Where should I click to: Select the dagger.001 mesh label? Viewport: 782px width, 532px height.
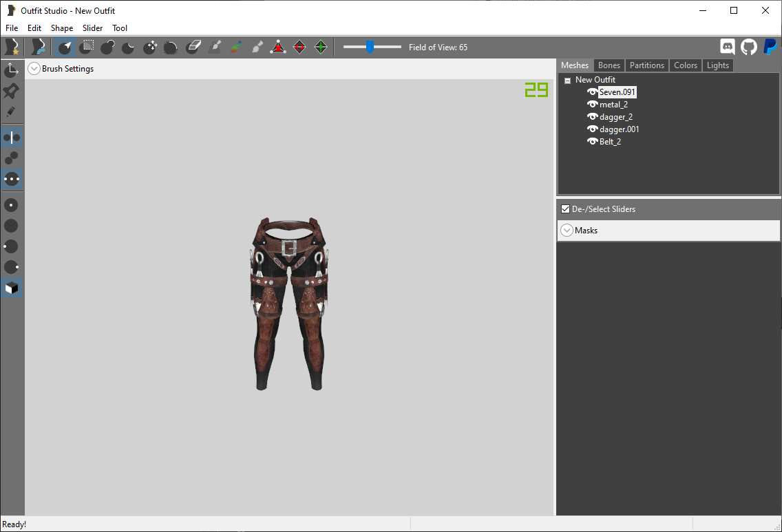[x=619, y=129]
